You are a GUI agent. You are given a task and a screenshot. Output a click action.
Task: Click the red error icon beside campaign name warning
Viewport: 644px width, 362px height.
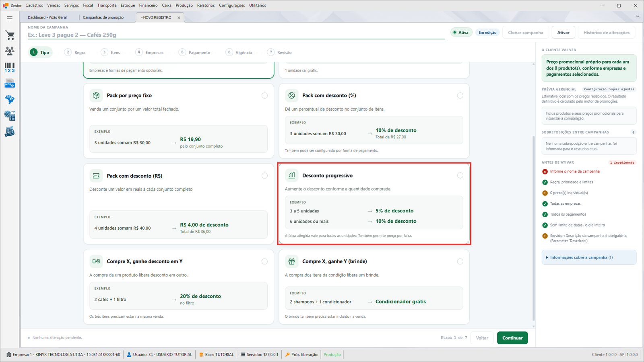[x=545, y=171]
